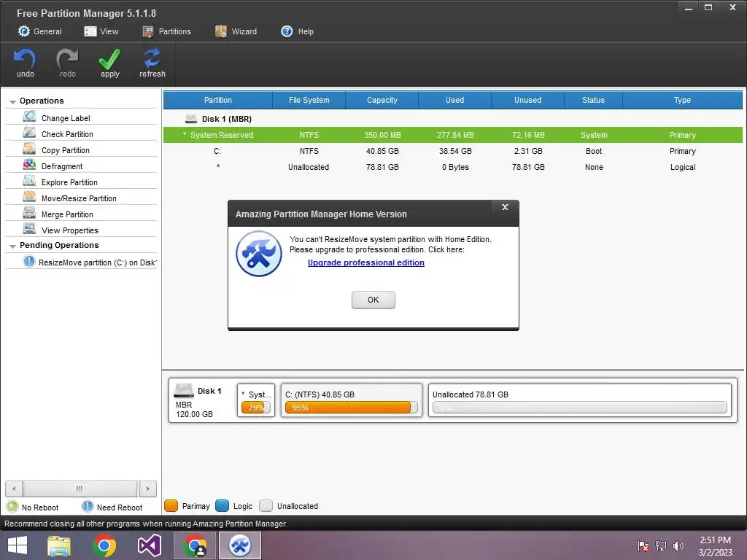
Task: Click the volume speaker tray icon
Action: (x=678, y=546)
